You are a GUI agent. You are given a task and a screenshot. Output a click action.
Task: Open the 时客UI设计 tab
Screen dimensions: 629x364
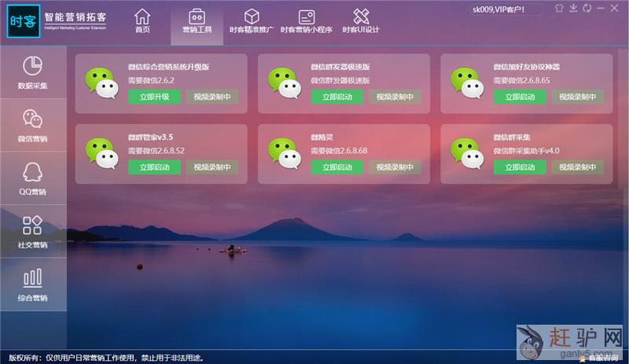[361, 21]
